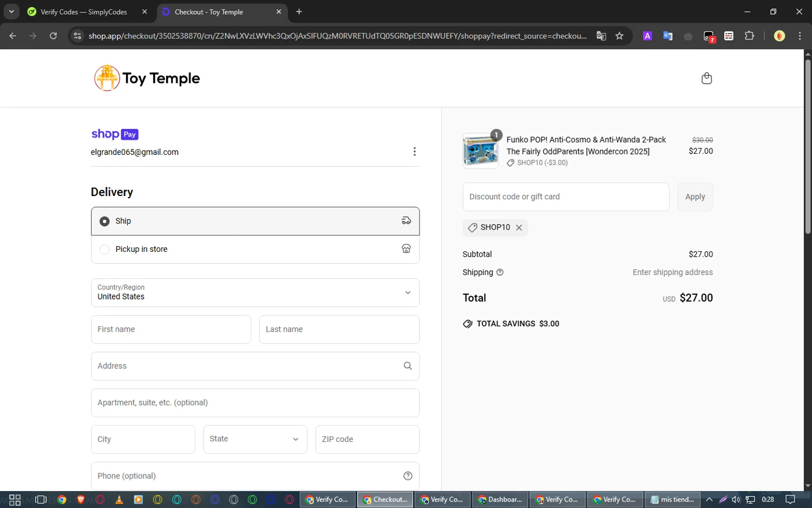Click the purple A extension icon
This screenshot has width=812, height=508.
click(x=647, y=36)
